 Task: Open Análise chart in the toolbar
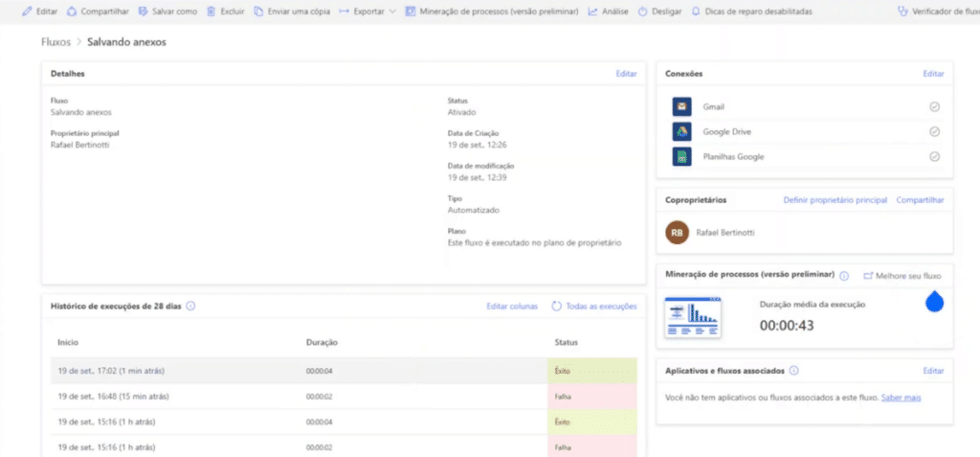coord(608,11)
